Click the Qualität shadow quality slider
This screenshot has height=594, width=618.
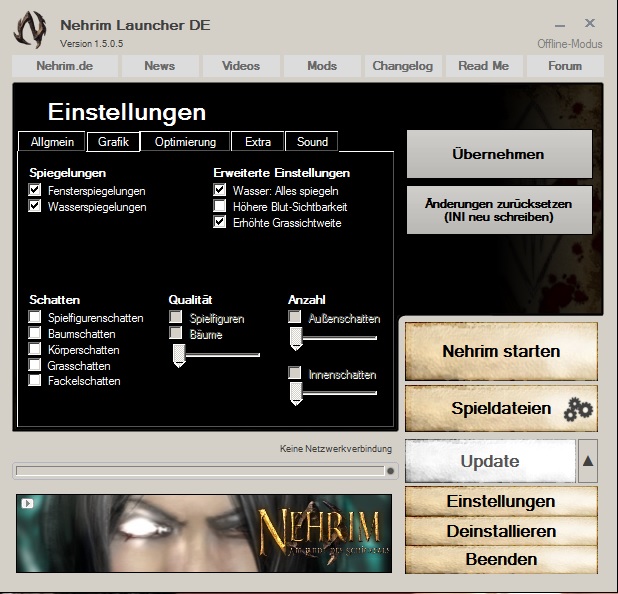coord(216,355)
